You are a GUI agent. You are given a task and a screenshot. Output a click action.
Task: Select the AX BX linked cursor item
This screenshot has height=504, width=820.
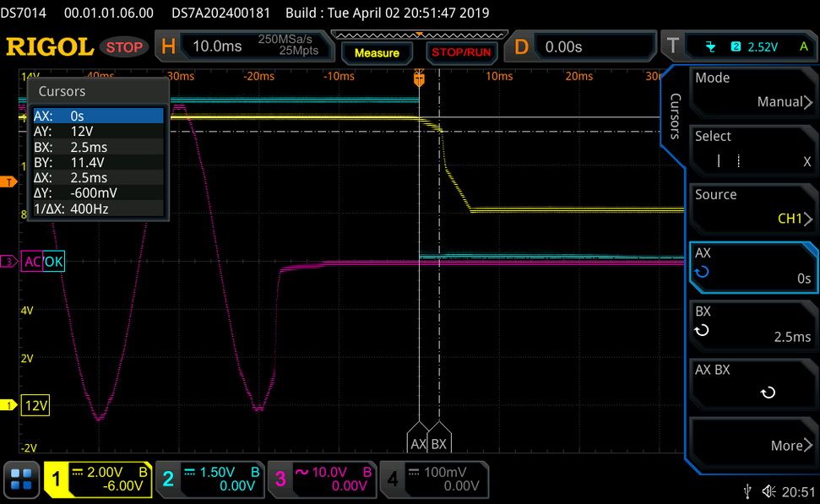(x=752, y=384)
